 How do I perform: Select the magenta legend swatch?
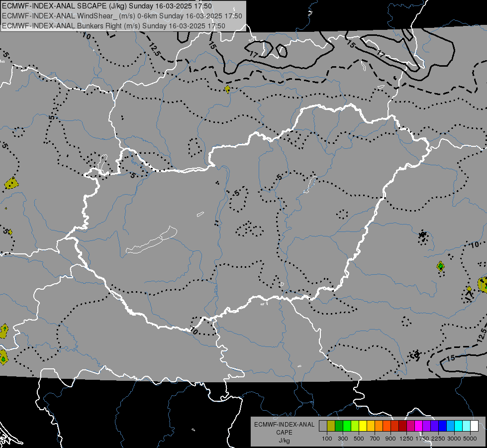coord(419,426)
